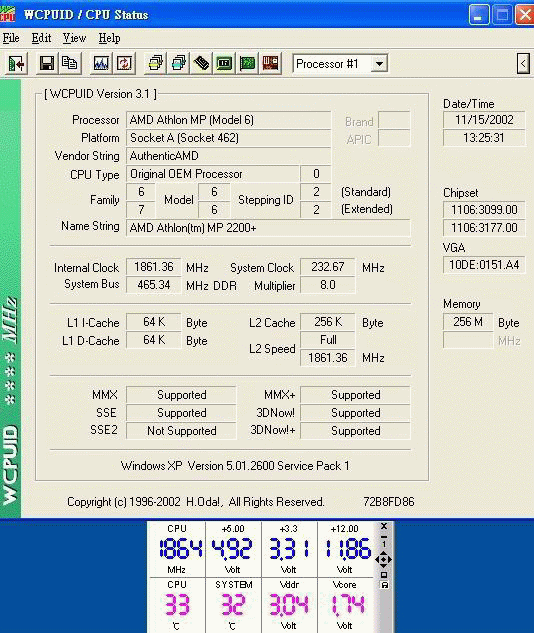Click the disk save icon on monitor widget

[384, 585]
